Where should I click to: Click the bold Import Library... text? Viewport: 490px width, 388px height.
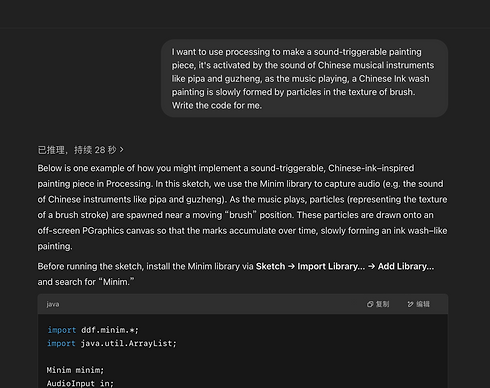click(x=331, y=266)
